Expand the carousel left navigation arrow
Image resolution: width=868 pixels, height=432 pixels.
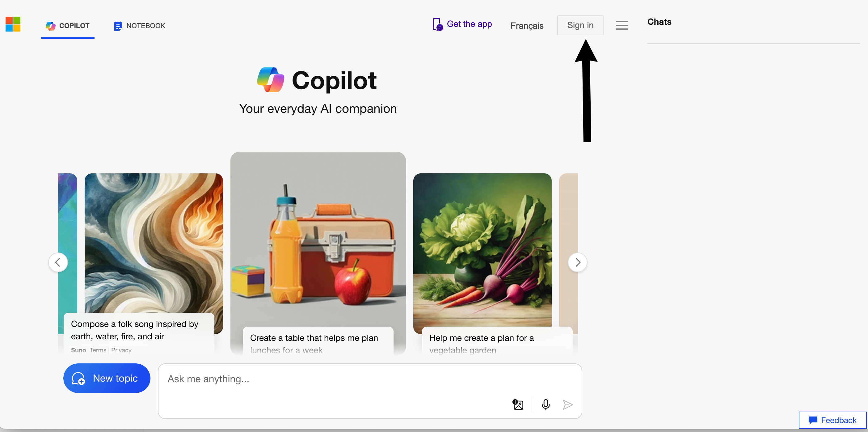[58, 263]
